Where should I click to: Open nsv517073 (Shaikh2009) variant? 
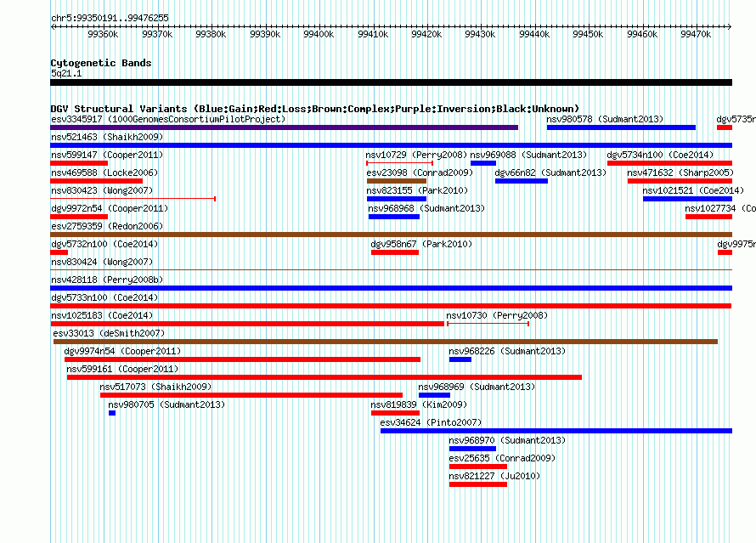[x=155, y=387]
